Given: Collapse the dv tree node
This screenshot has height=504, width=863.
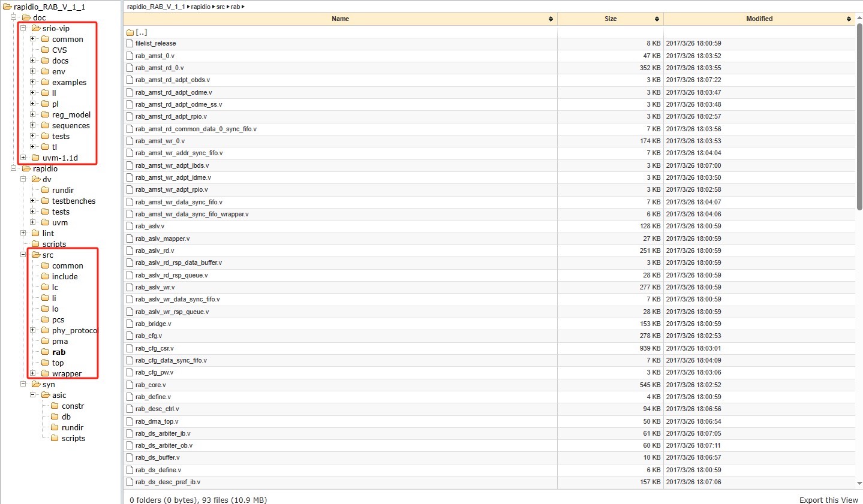Looking at the screenshot, I should pyautogui.click(x=23, y=179).
